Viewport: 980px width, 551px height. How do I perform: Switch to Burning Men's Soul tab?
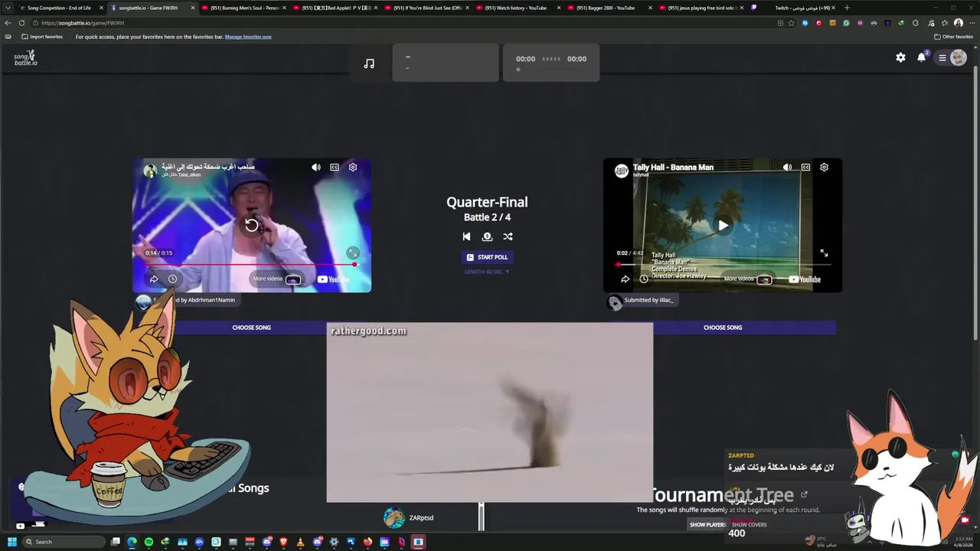coord(245,8)
